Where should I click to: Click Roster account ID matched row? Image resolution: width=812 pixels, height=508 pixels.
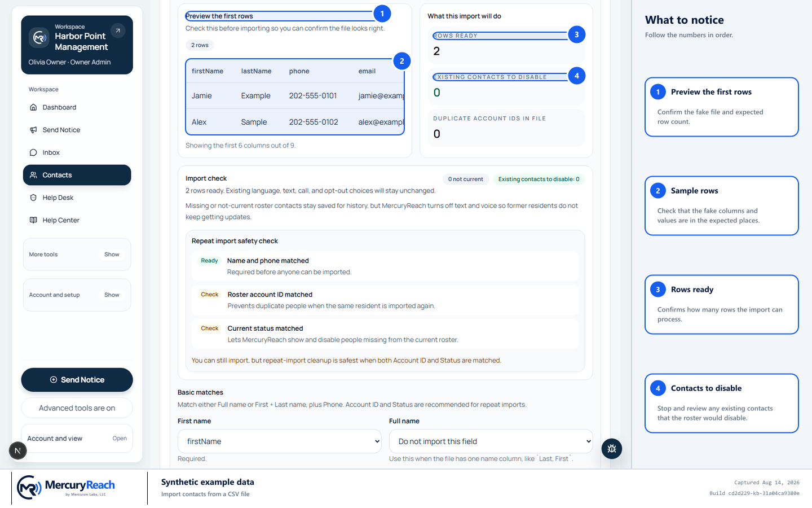(385, 300)
